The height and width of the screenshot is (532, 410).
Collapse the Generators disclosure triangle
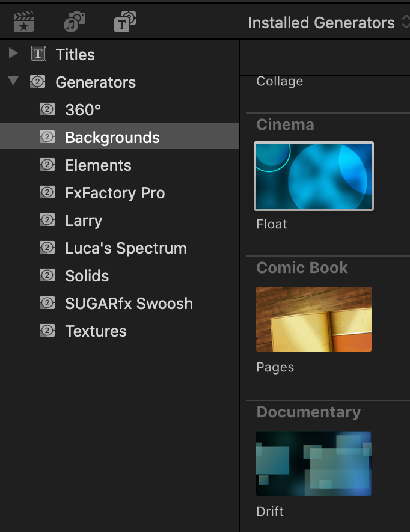coord(13,82)
